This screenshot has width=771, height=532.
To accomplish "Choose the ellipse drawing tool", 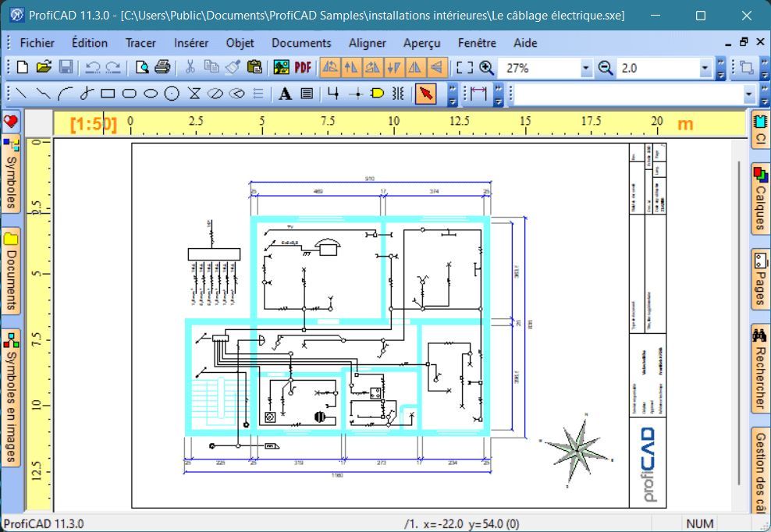I will click(151, 94).
